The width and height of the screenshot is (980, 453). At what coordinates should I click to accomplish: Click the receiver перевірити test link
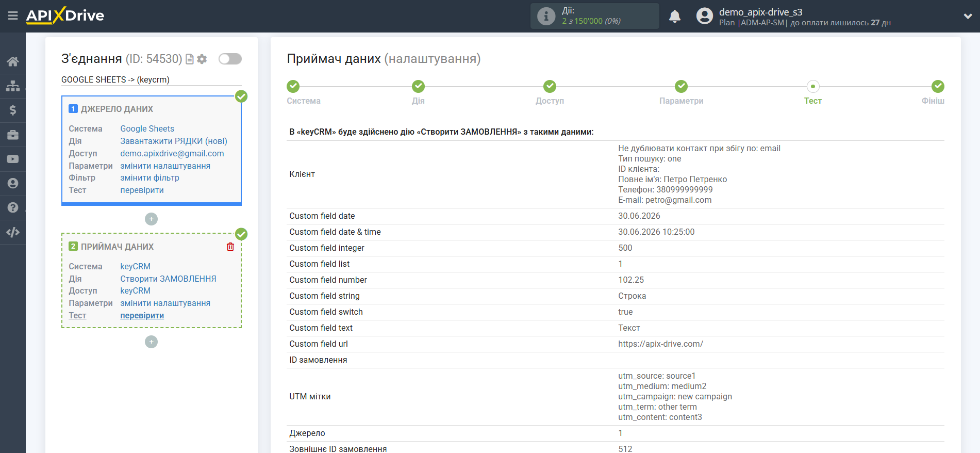(x=142, y=316)
